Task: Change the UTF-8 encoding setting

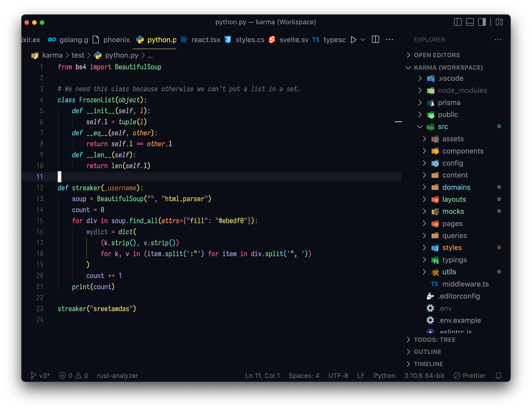Action: tap(338, 375)
